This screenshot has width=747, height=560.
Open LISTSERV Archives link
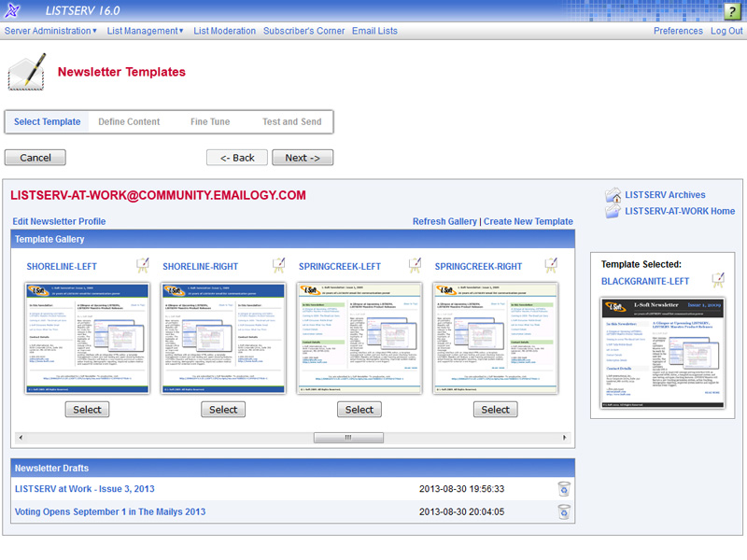(665, 195)
